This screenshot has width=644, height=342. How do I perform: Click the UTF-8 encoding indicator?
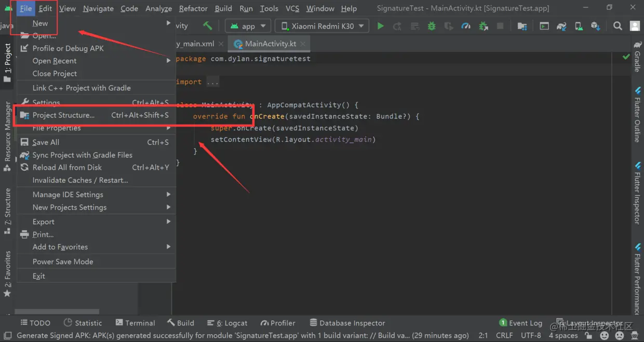[x=531, y=336]
